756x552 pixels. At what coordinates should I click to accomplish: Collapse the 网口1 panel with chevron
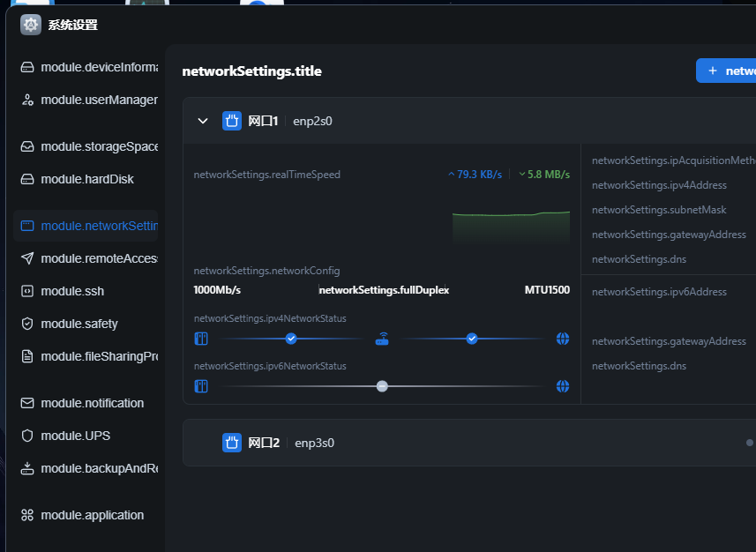(203, 121)
